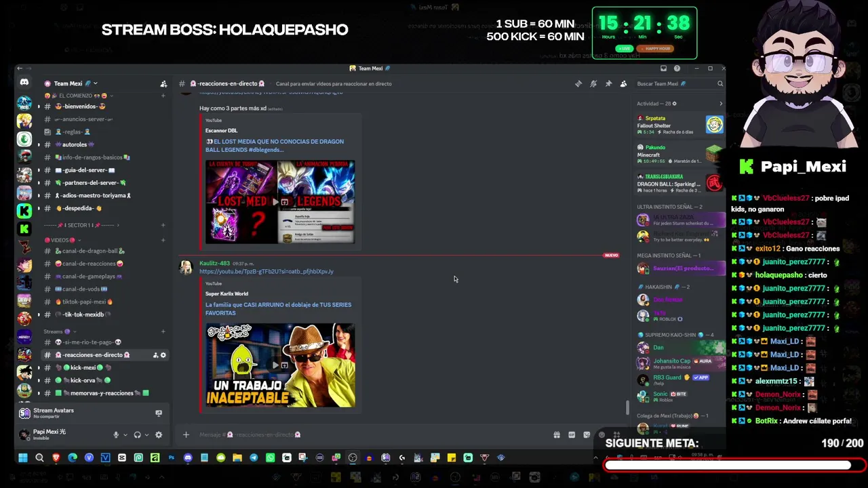The image size is (868, 488).
Task: Add a channel to VIDEOS category
Action: pos(163,240)
